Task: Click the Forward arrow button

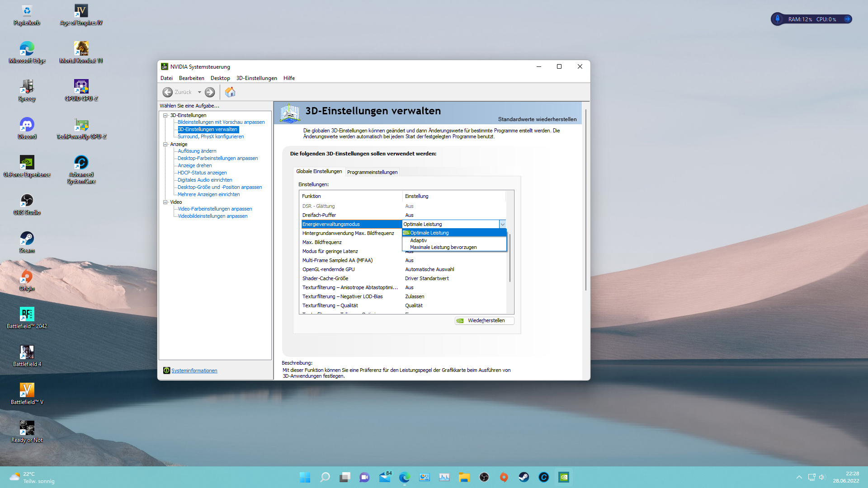Action: point(210,92)
